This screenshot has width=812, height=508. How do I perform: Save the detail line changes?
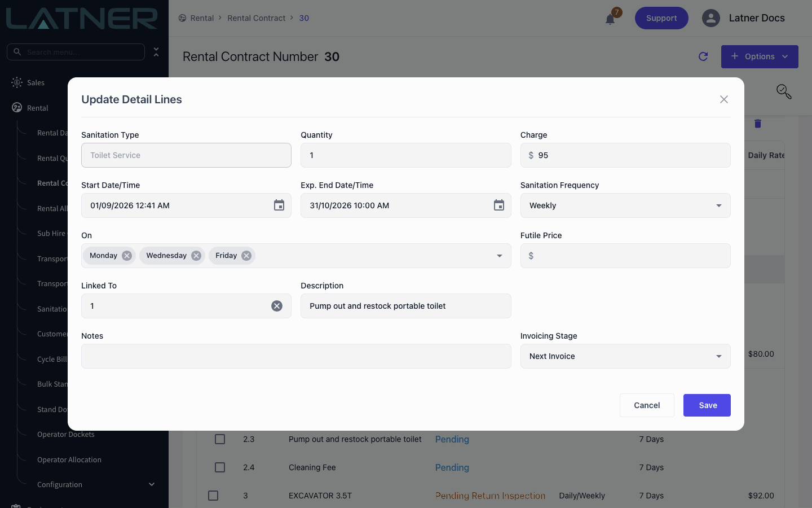pos(707,405)
